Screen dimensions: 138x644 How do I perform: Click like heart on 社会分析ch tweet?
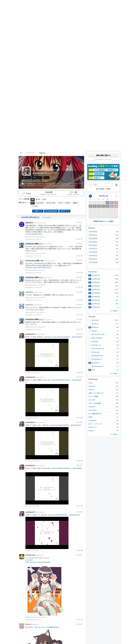(82, 239)
